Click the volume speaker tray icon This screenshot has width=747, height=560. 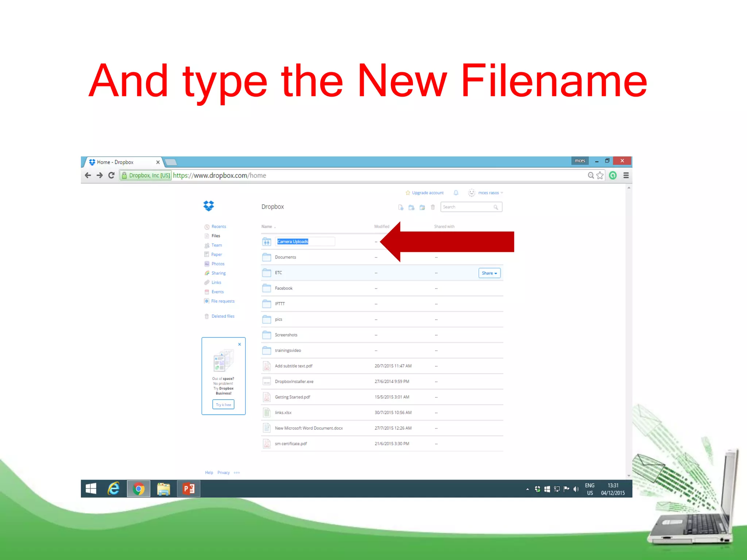pos(576,489)
